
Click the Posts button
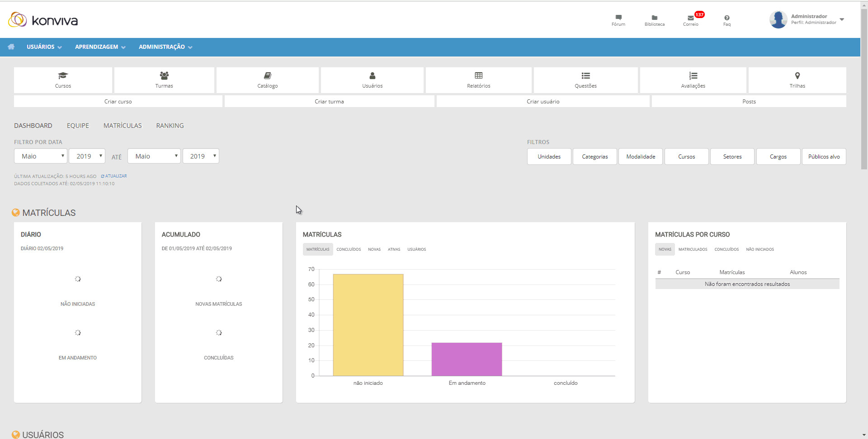pos(749,101)
